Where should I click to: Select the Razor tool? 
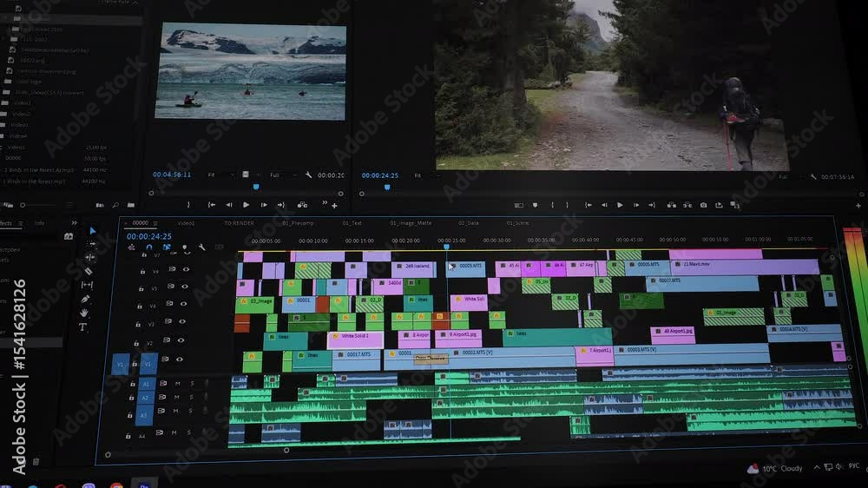(x=89, y=271)
